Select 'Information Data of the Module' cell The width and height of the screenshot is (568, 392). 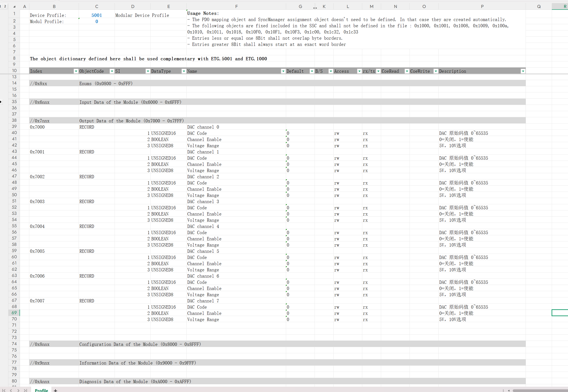click(138, 363)
